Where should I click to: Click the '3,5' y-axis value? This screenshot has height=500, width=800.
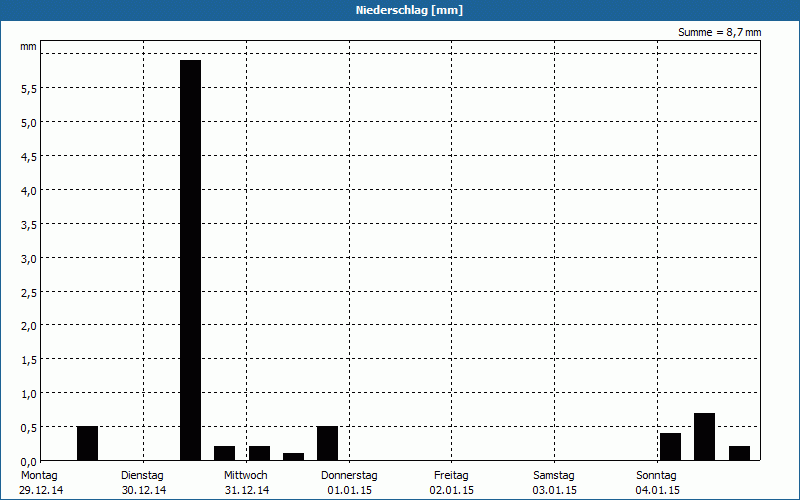click(28, 224)
